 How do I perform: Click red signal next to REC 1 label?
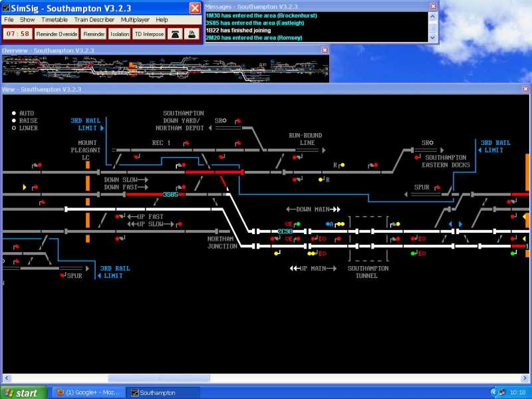click(x=186, y=143)
